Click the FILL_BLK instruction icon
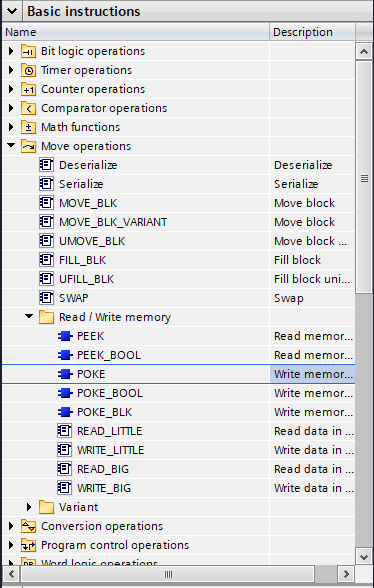Image resolution: width=374 pixels, height=588 pixels. 47,260
